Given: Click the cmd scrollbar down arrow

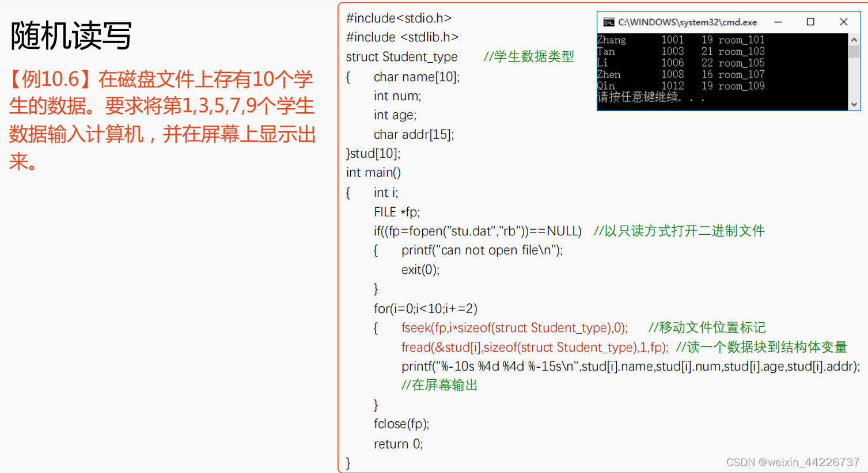Looking at the screenshot, I should pyautogui.click(x=854, y=105).
